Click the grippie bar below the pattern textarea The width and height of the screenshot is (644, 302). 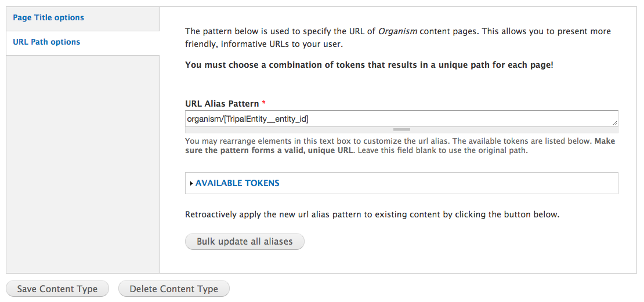pyautogui.click(x=401, y=130)
